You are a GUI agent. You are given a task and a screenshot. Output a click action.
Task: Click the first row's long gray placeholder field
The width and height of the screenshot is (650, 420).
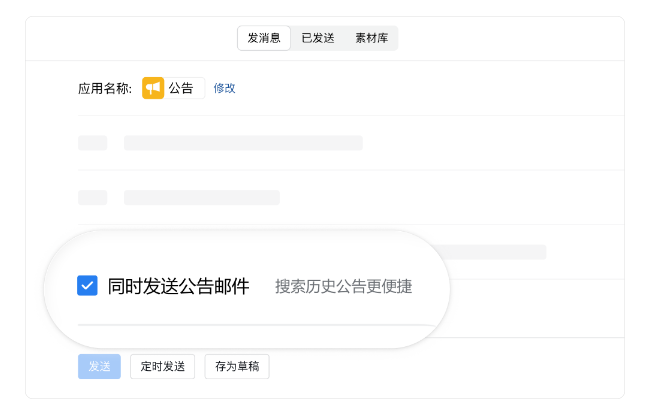[x=243, y=143]
